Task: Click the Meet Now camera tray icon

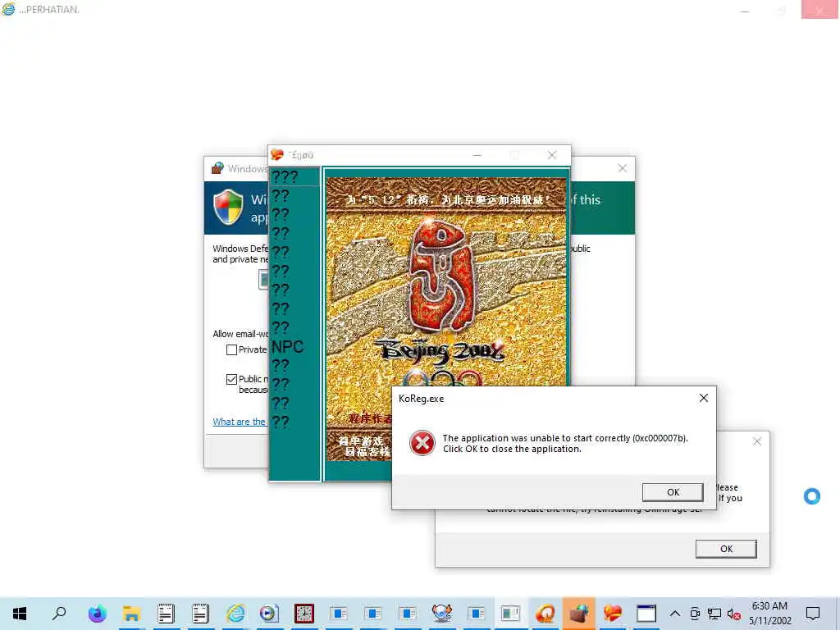Action: coord(695,614)
